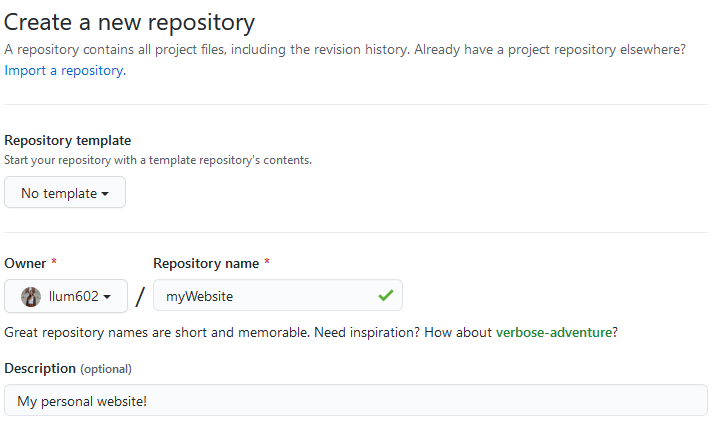The width and height of the screenshot is (722, 427).
Task: Use the verbose-adventure name suggestion
Action: point(554,332)
